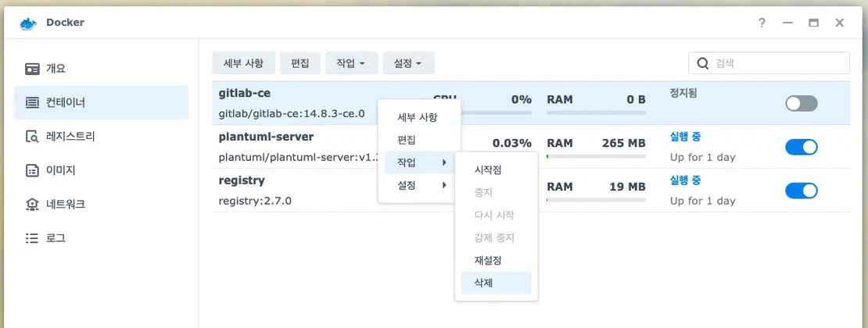
Task: Expand 작업 submenu in context menu
Action: pyautogui.click(x=420, y=162)
